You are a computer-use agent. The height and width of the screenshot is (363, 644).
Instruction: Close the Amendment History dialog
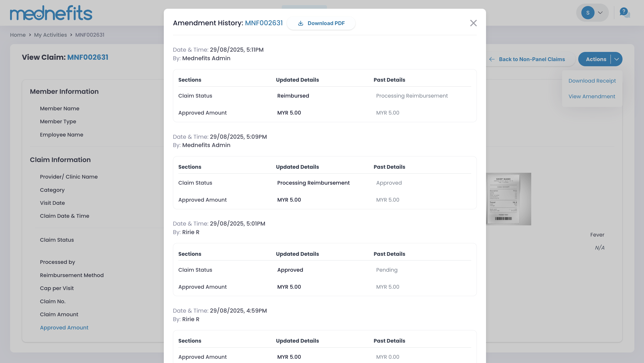(x=473, y=23)
